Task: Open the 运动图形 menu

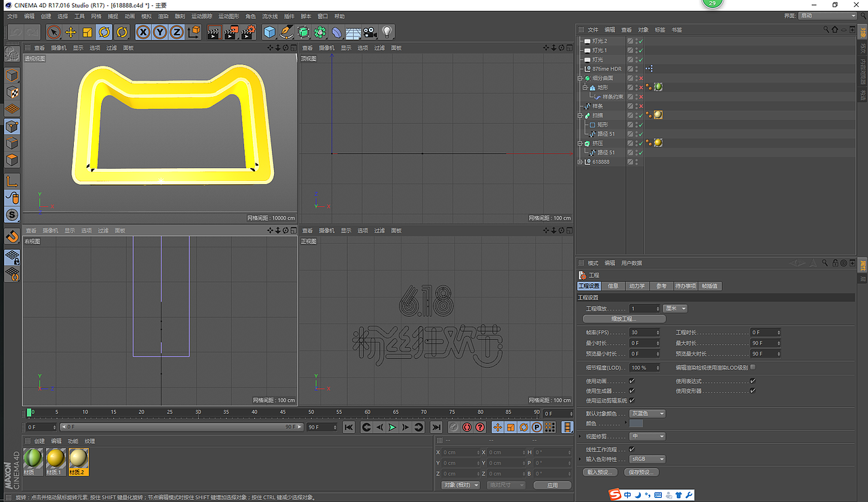Action: click(229, 16)
